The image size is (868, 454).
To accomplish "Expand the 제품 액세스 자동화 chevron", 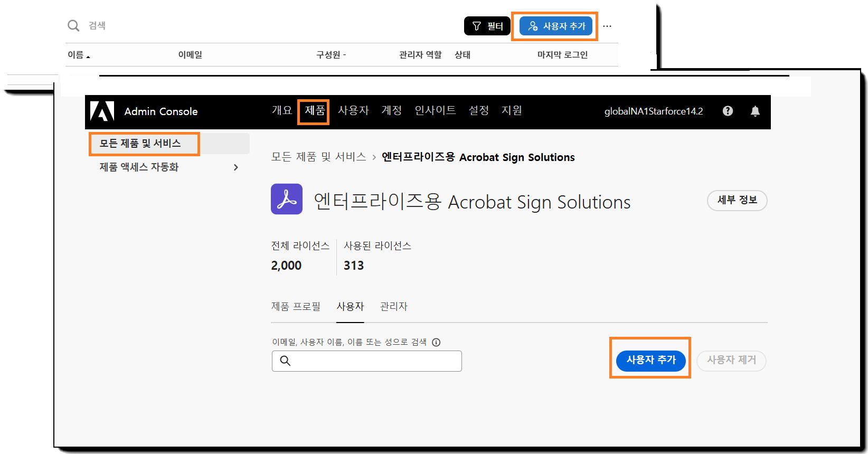I will click(236, 167).
